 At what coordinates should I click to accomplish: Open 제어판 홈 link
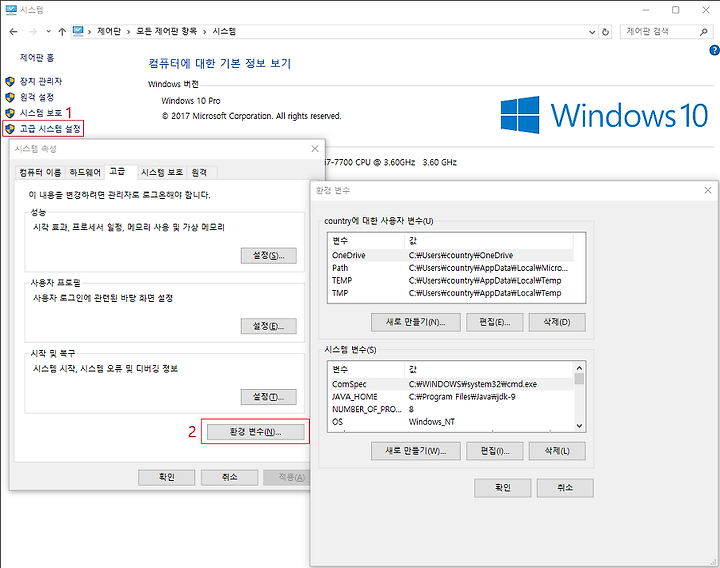(x=37, y=57)
